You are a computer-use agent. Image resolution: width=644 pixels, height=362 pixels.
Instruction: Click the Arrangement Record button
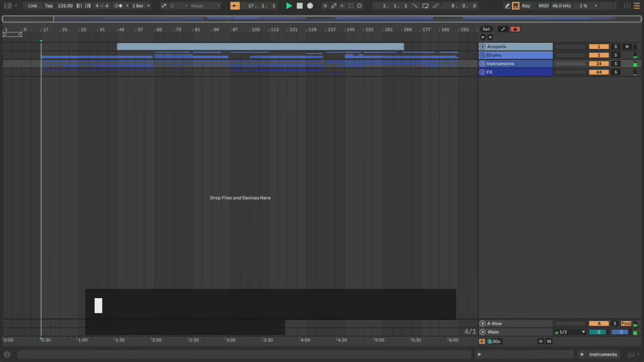coord(310,6)
